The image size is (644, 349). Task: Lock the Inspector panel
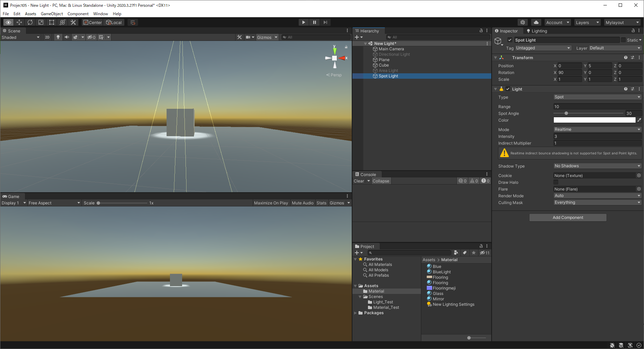click(633, 31)
